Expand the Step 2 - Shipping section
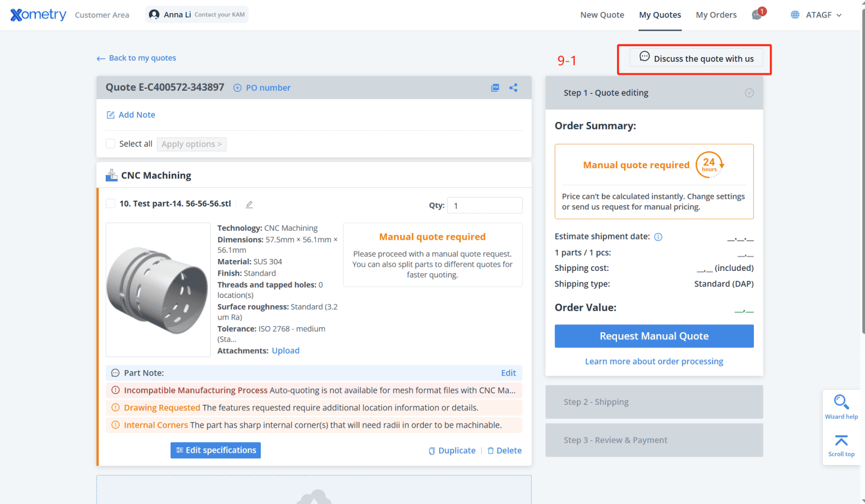865x504 pixels. point(654,402)
